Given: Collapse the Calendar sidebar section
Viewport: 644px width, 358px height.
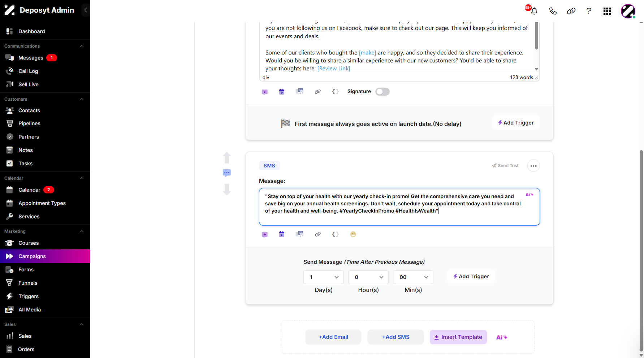Looking at the screenshot, I should click(82, 178).
